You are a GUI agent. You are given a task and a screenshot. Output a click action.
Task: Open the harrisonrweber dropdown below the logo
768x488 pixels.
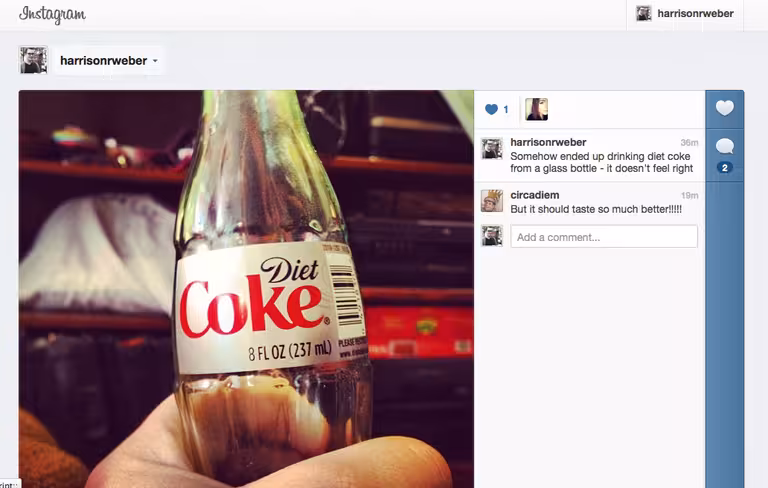pos(109,61)
